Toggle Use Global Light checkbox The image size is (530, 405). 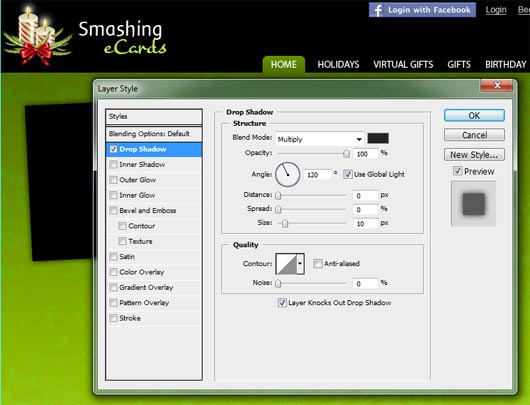(348, 174)
